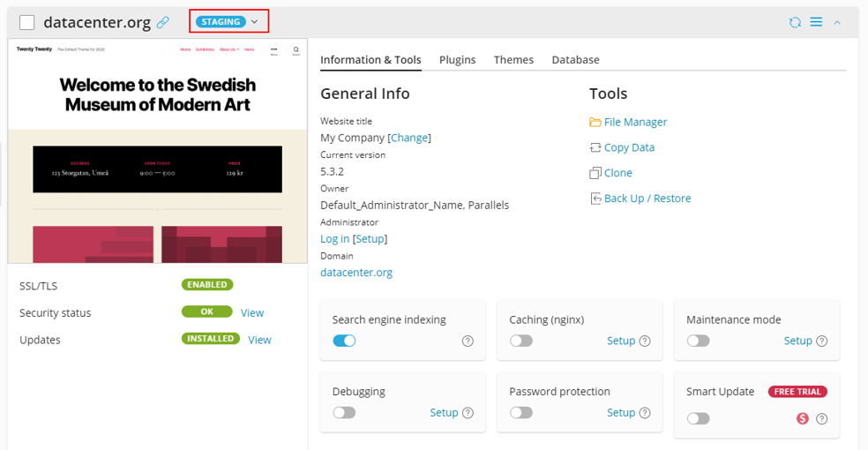868x450 pixels.
Task: Click Setup link for Maintenance mode
Action: (x=798, y=341)
